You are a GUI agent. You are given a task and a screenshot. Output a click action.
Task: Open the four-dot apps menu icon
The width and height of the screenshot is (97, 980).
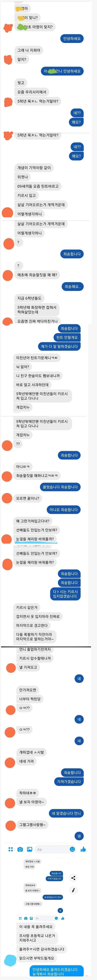click(11, 850)
